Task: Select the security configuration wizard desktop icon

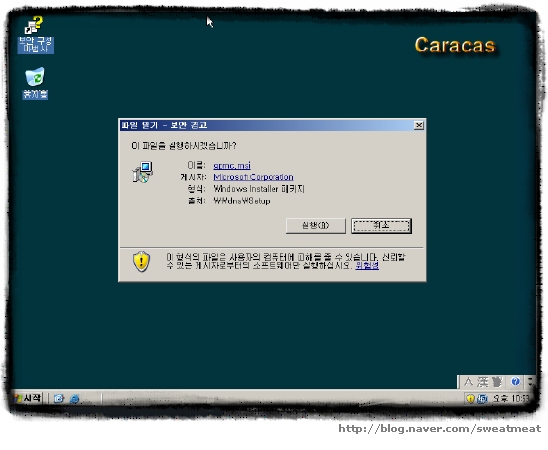Action: click(x=35, y=35)
